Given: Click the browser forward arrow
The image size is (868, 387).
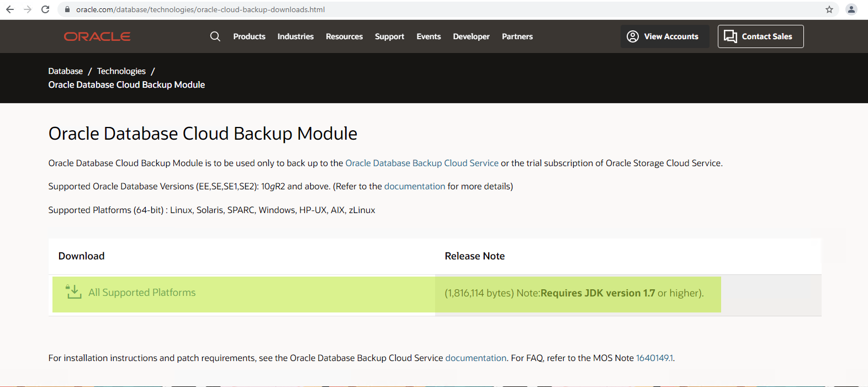Looking at the screenshot, I should point(28,9).
